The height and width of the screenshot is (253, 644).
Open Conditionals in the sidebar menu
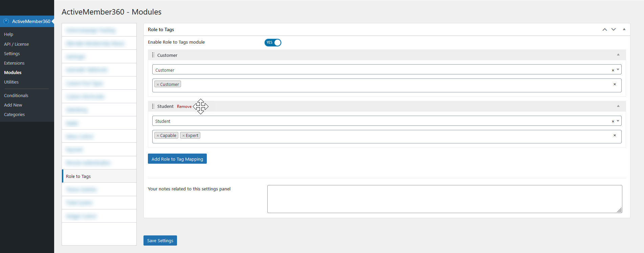16,95
